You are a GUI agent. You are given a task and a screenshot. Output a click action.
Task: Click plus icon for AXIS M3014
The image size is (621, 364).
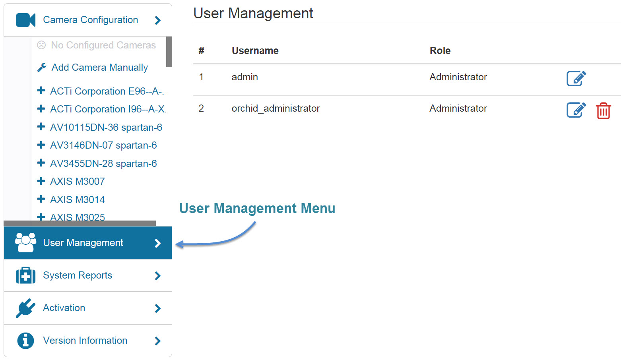point(41,199)
